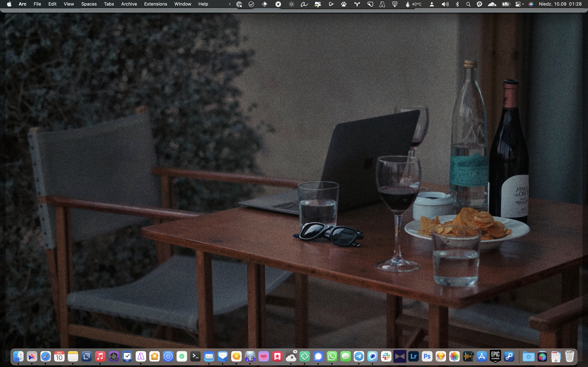Launch Epic Games Launcher from dock
588x367 pixels.
point(495,356)
